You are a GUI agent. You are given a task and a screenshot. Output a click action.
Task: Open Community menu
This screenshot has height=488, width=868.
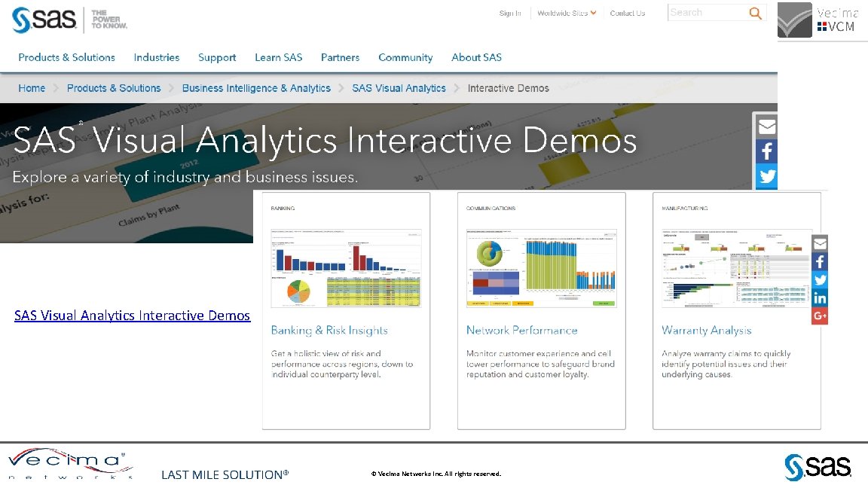tap(405, 57)
